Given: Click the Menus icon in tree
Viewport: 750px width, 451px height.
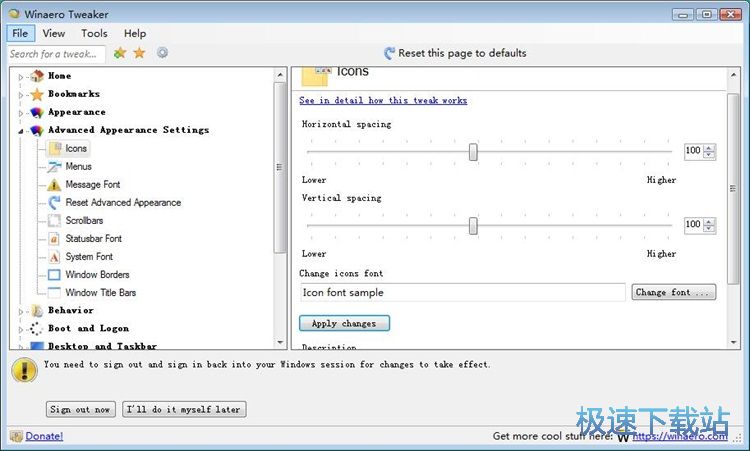Looking at the screenshot, I should click(55, 166).
